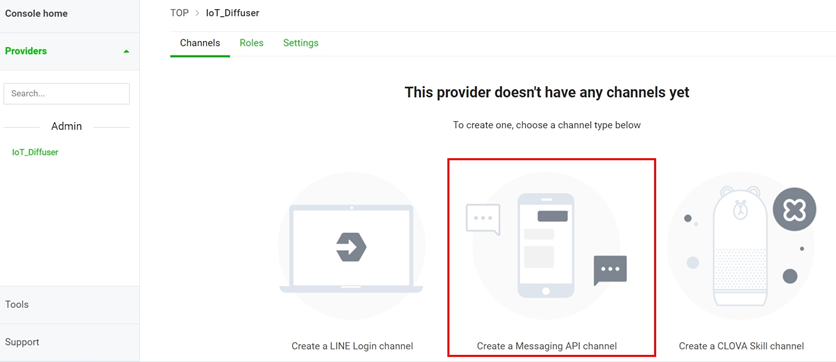Select Providers in the sidebar
Screen dimensions: 836x362
[26, 51]
